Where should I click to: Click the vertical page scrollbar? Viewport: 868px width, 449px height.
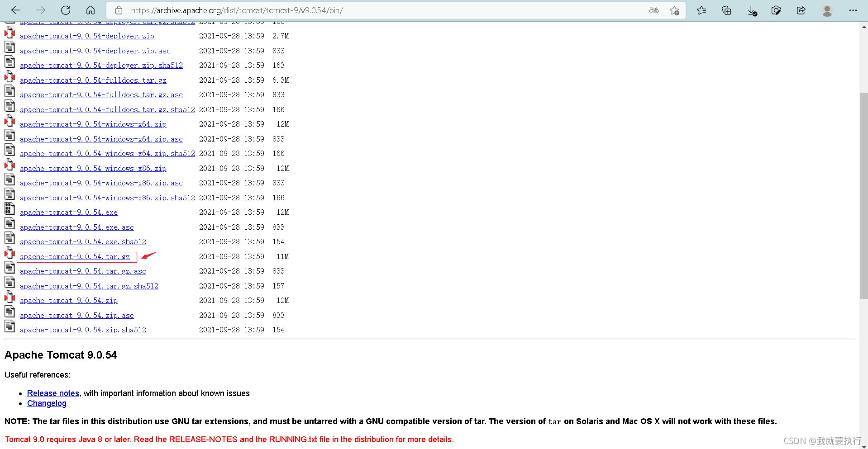863,194
